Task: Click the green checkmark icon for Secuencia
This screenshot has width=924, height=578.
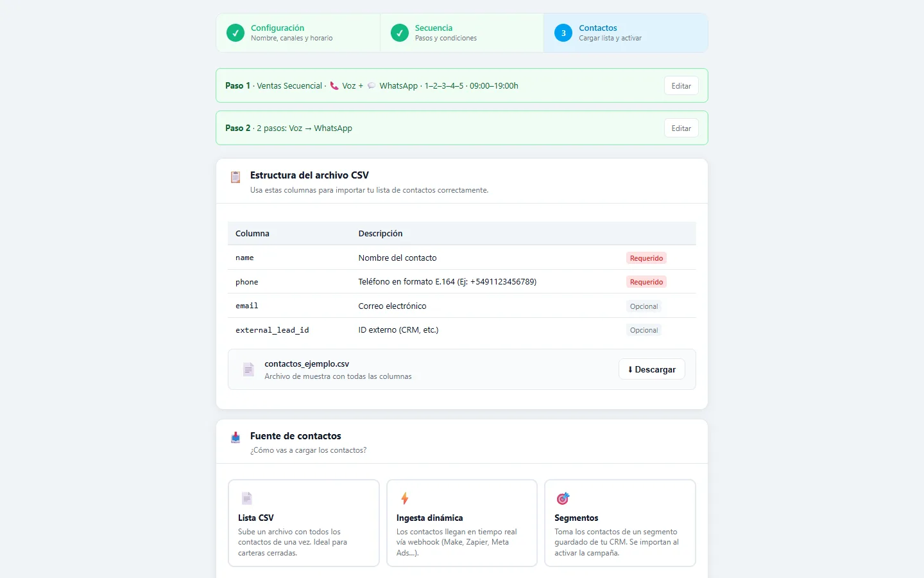Action: [x=400, y=33]
